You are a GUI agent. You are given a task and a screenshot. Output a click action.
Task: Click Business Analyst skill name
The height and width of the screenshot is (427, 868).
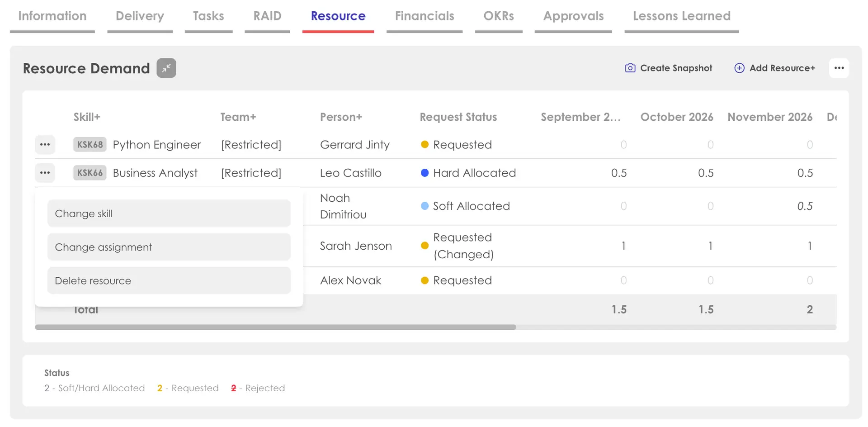(155, 173)
